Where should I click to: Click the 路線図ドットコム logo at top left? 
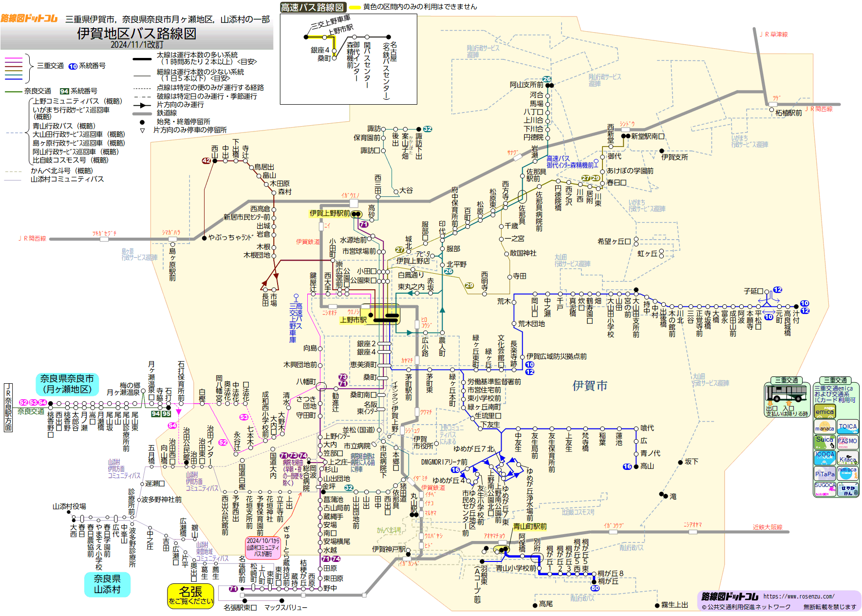[29, 19]
